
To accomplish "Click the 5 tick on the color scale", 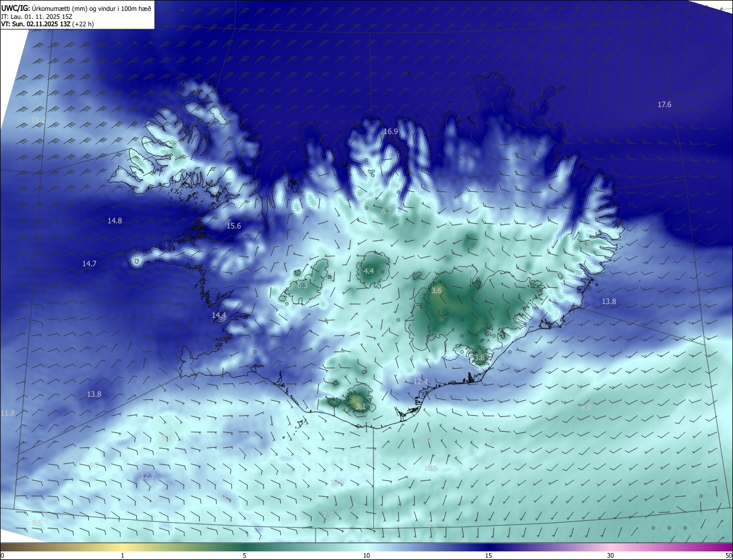I will (245, 556).
